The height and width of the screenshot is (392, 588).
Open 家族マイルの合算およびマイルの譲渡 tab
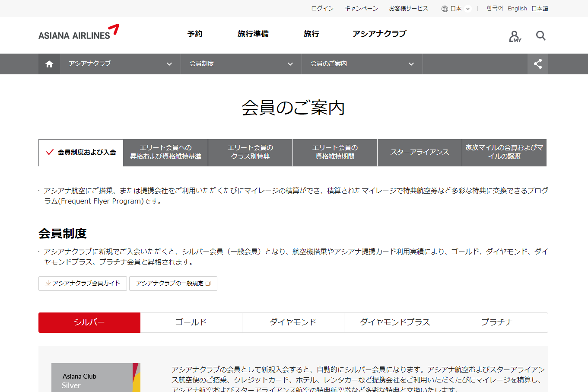(x=504, y=153)
